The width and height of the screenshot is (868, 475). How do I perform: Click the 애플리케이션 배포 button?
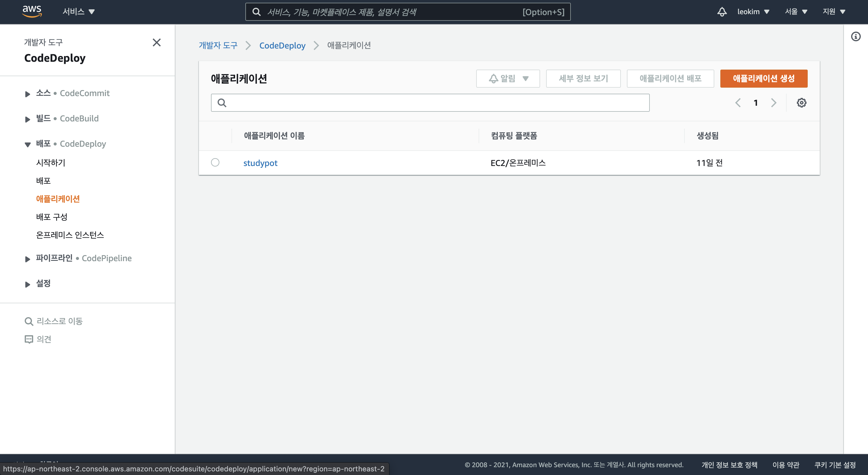(670, 78)
